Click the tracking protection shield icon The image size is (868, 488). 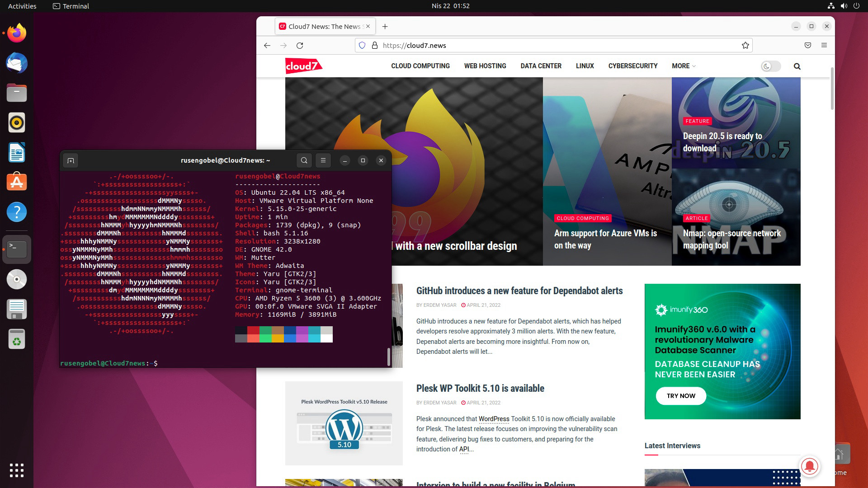pos(362,45)
